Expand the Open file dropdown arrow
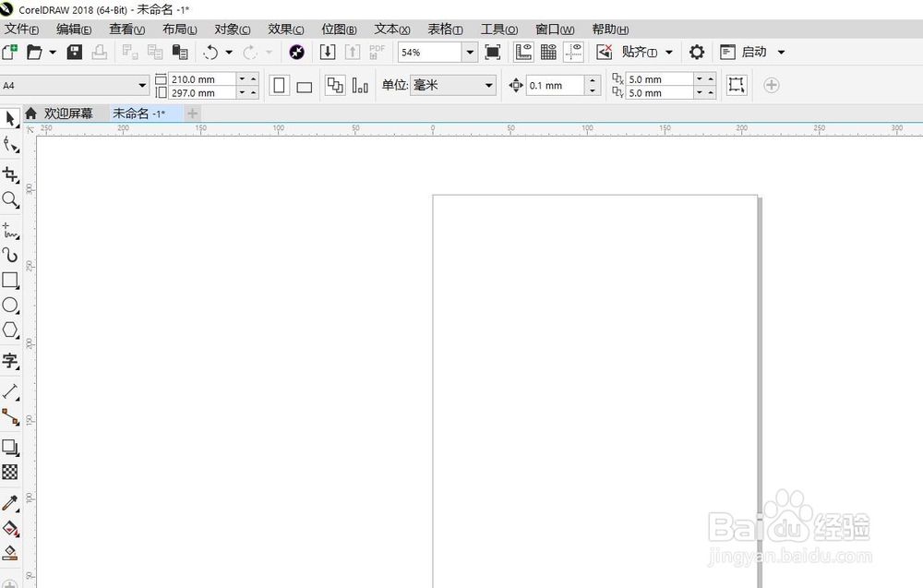Viewport: 923px width, 588px height. (53, 52)
